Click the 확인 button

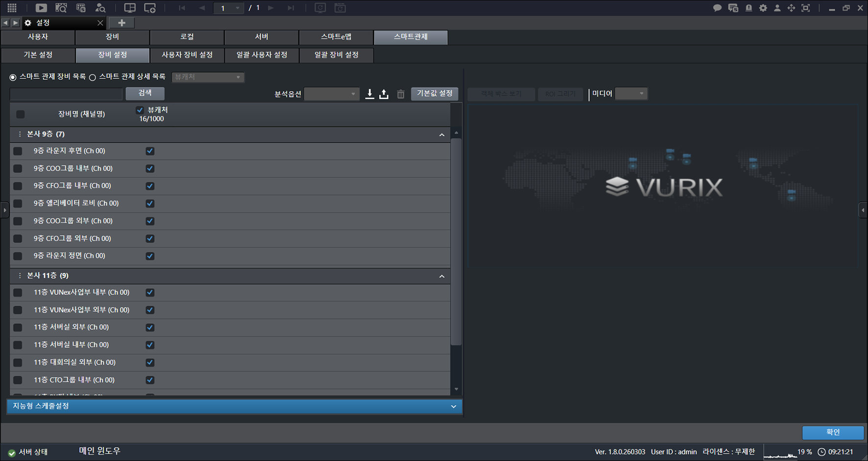click(833, 432)
